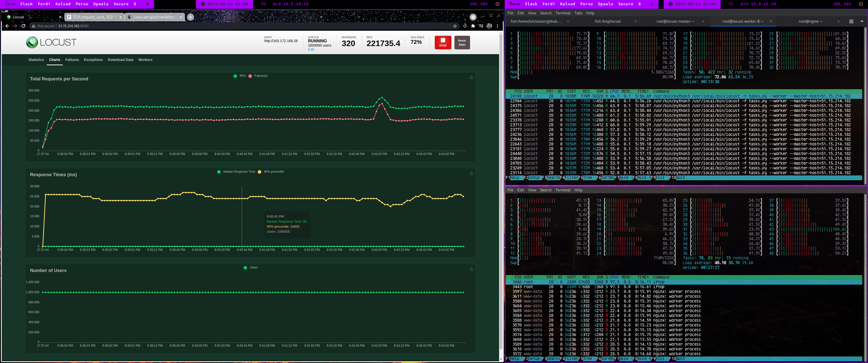
Task: Click the yellow 95% percentile legend dot
Action: click(260, 172)
